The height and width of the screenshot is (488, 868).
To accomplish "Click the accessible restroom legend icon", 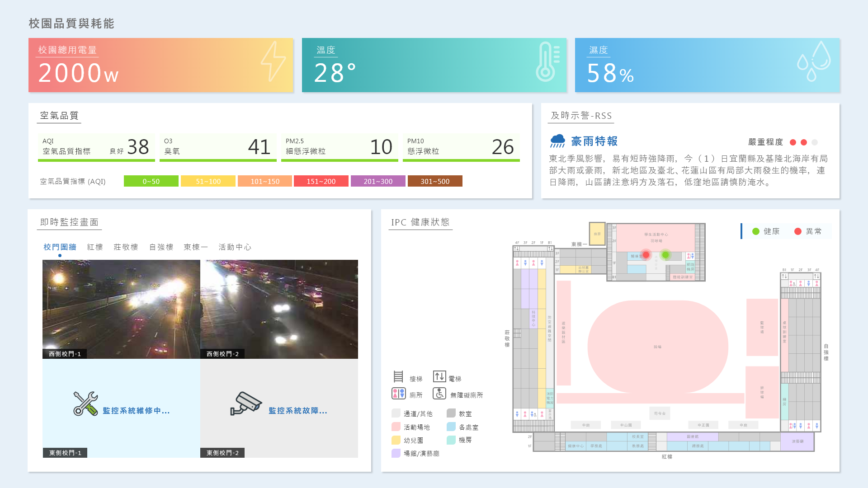I will click(x=439, y=394).
